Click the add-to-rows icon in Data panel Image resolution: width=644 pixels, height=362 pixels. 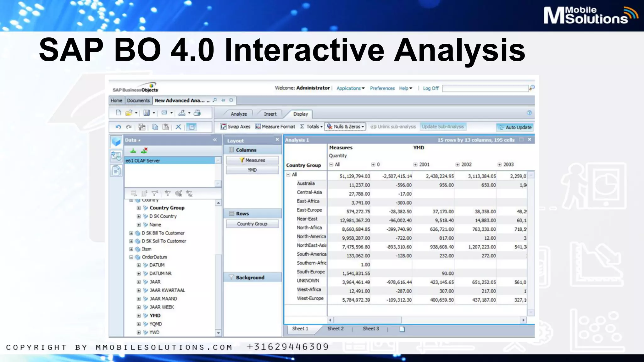134,193
